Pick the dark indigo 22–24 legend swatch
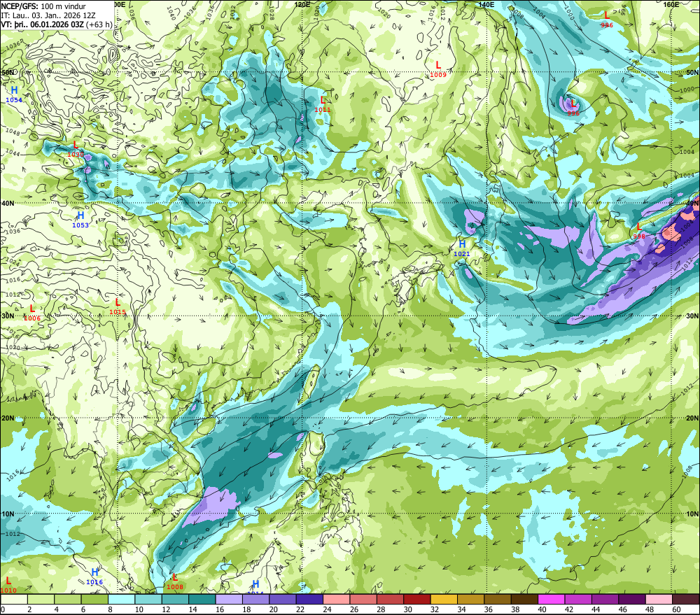This screenshot has height=615, width=700. 310,599
